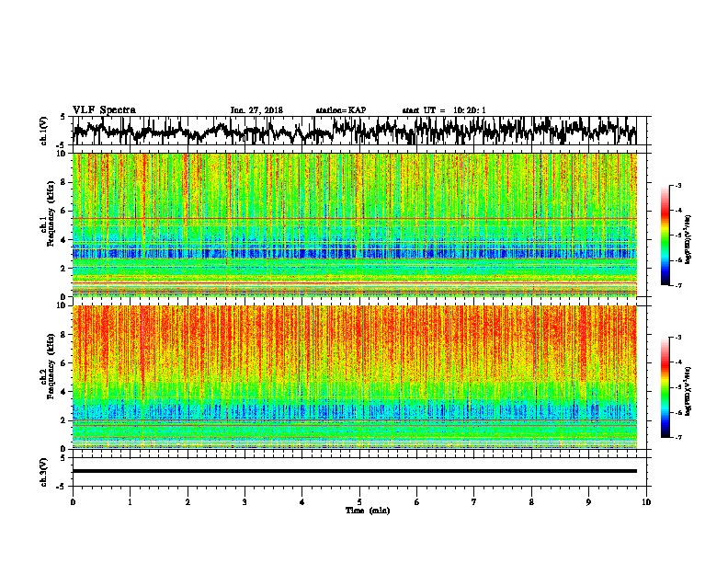
Task: Click time axis tick label "6"
Action: (417, 502)
